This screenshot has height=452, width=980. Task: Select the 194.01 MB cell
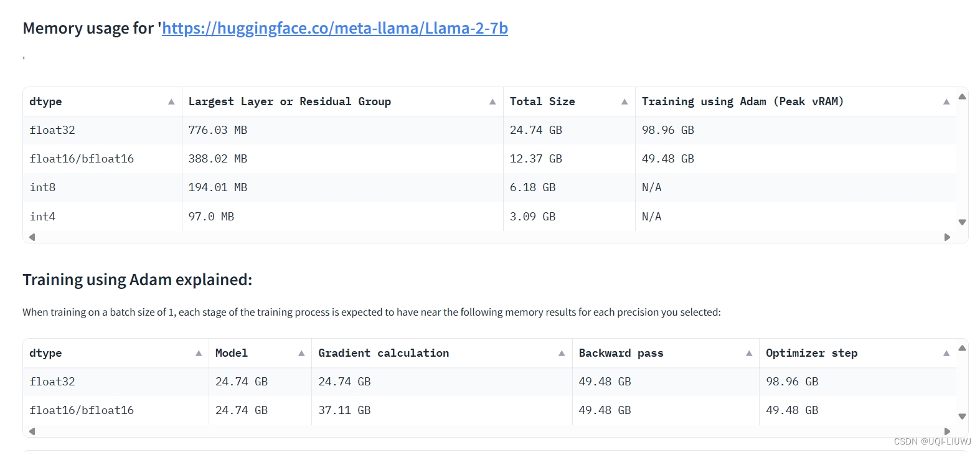342,187
